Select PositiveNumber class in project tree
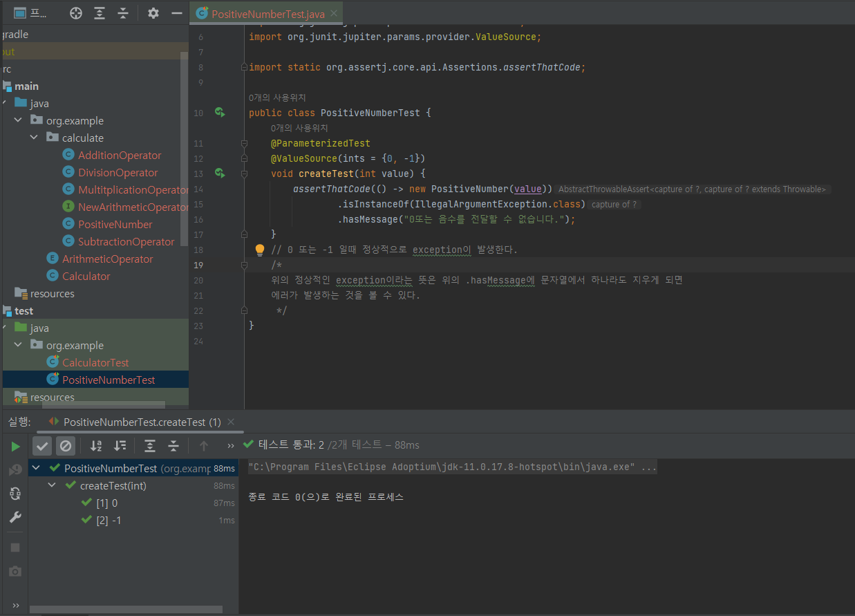Image resolution: width=855 pixels, height=616 pixels. click(107, 225)
